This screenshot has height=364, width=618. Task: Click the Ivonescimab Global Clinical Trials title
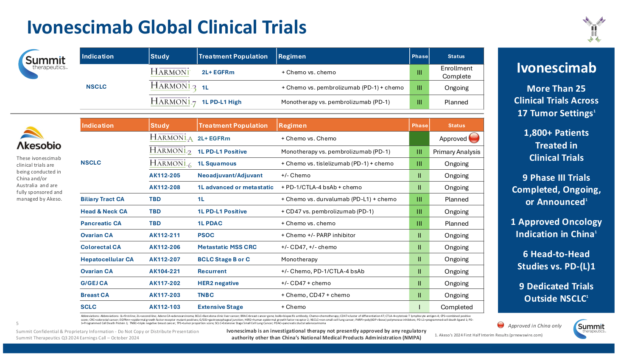pos(167,26)
